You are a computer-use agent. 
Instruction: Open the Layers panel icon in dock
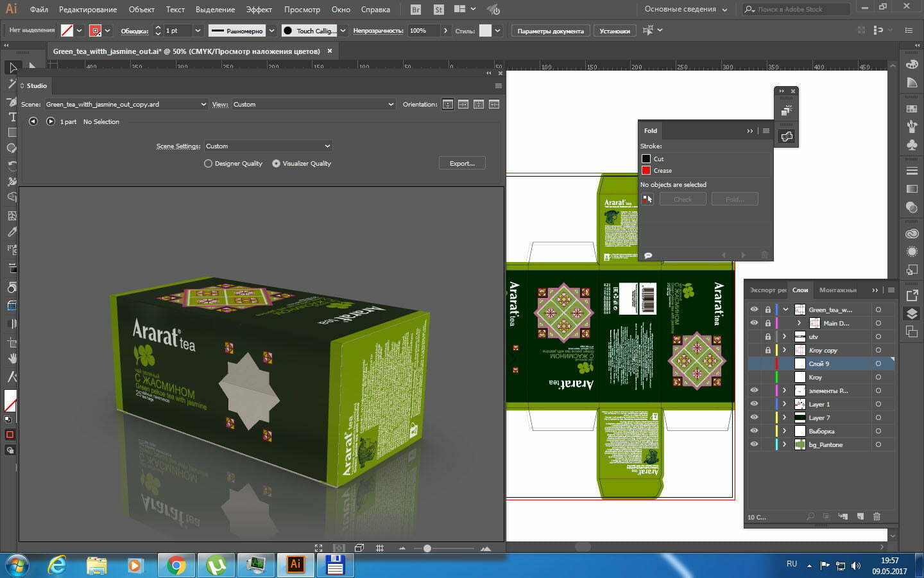click(911, 313)
